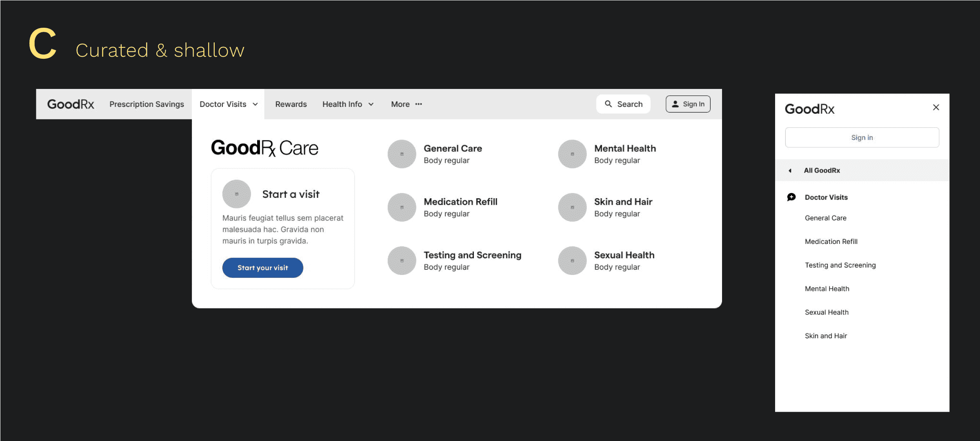This screenshot has height=441, width=980.
Task: Click the More ellipsis icon
Action: [x=419, y=104]
